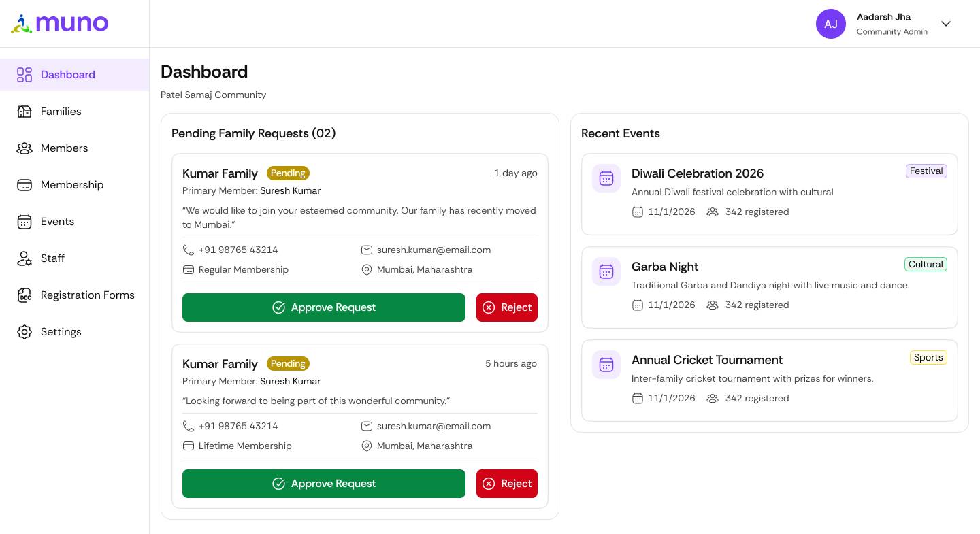Expand the user account dropdown chevron

point(946,24)
